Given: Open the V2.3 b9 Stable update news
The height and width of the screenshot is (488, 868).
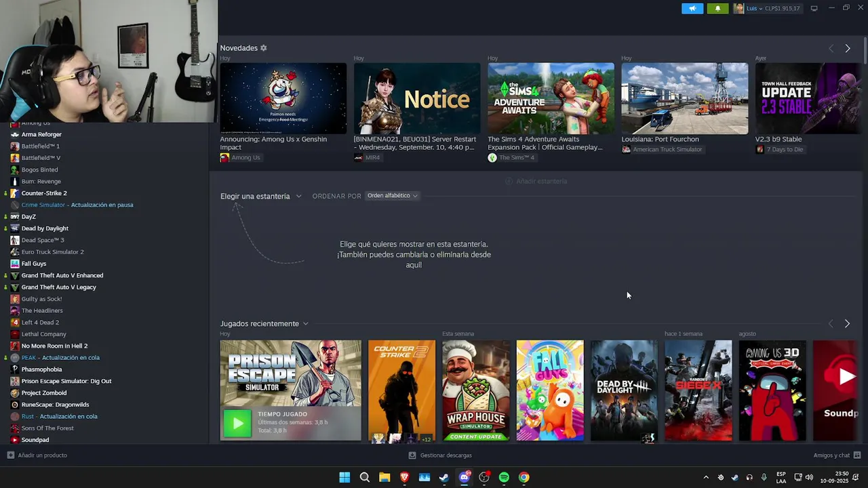Looking at the screenshot, I should [x=808, y=98].
